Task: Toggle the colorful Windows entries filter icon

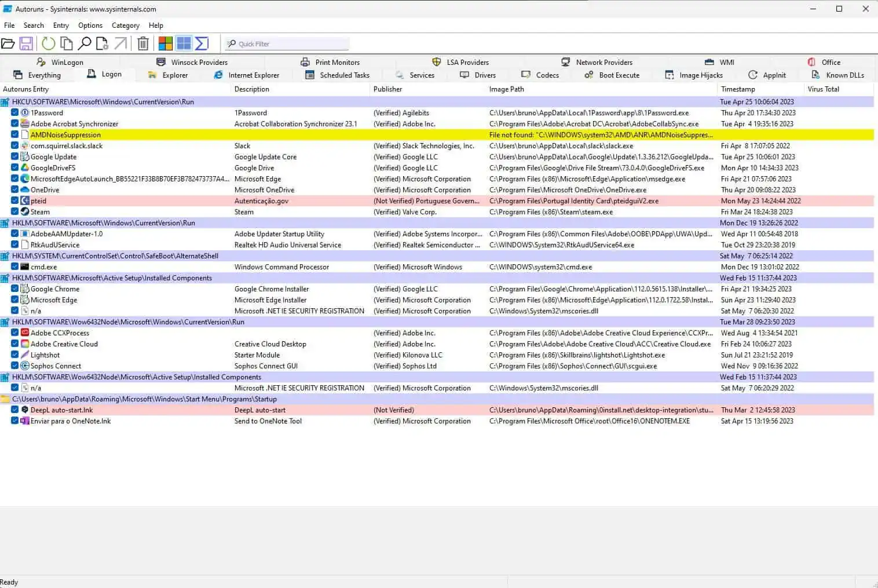Action: [x=166, y=43]
